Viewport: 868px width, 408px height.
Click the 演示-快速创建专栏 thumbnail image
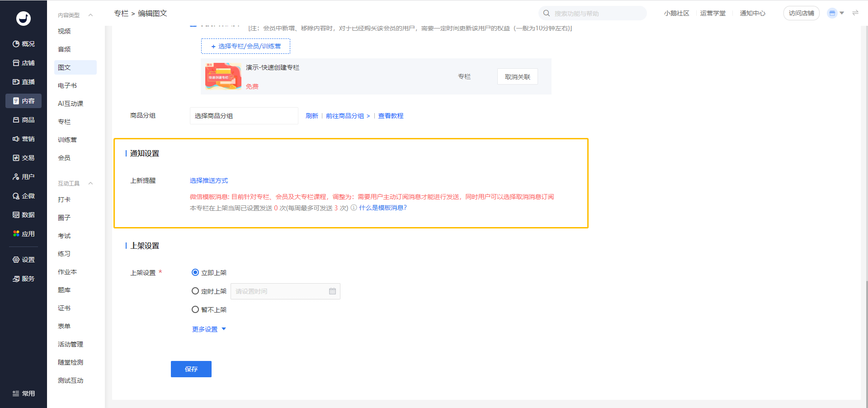223,76
